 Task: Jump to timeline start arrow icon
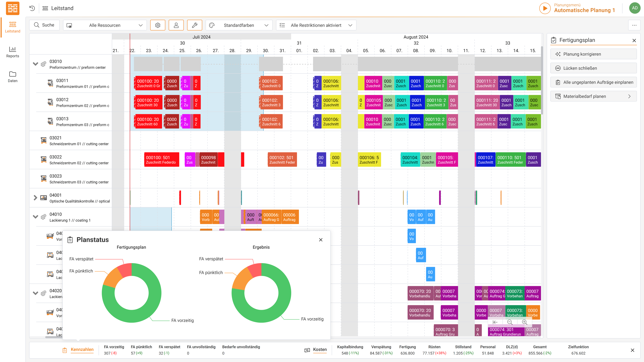(495, 322)
